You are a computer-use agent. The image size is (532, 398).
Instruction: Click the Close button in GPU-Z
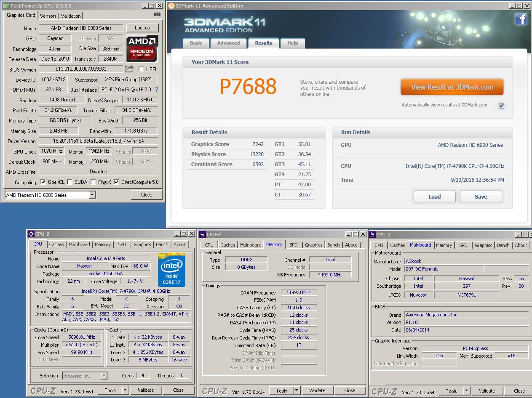pos(147,195)
